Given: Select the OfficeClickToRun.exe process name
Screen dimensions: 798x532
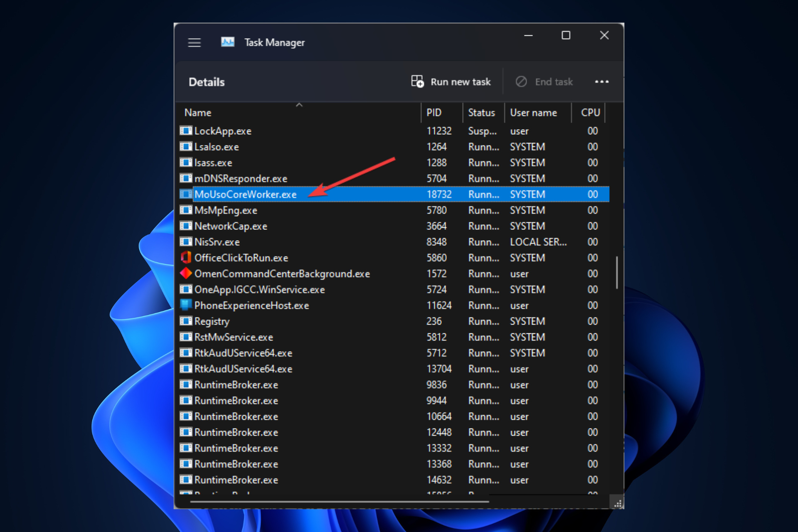Looking at the screenshot, I should coord(241,258).
